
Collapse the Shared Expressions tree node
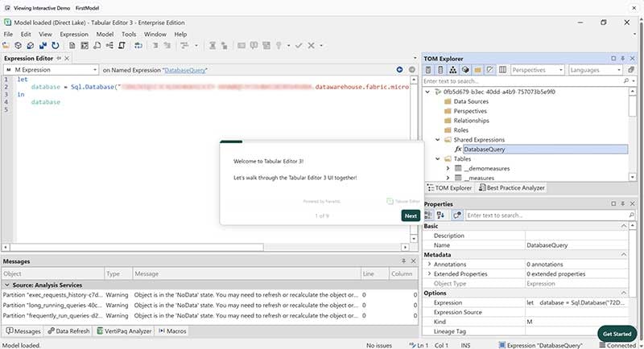(437, 139)
